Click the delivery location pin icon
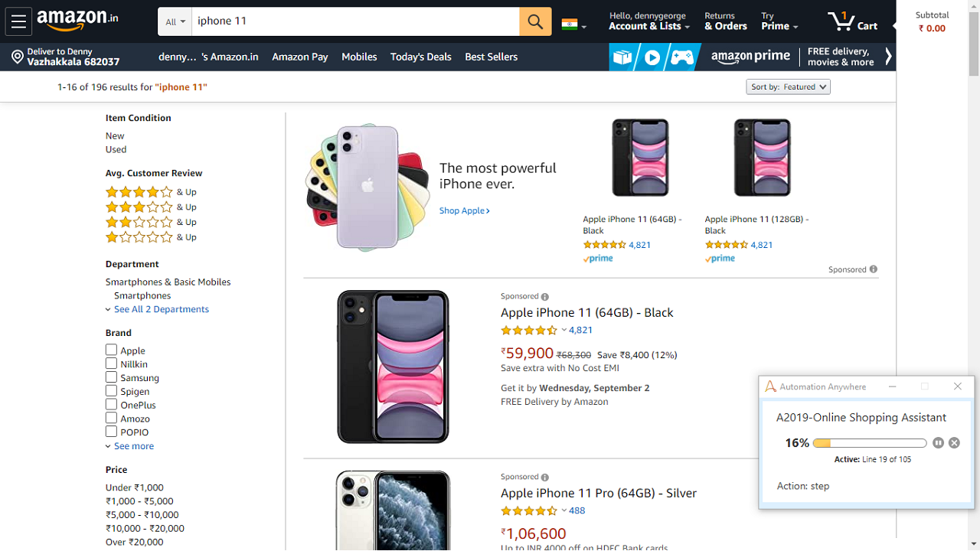The height and width of the screenshot is (551, 980). (17, 57)
